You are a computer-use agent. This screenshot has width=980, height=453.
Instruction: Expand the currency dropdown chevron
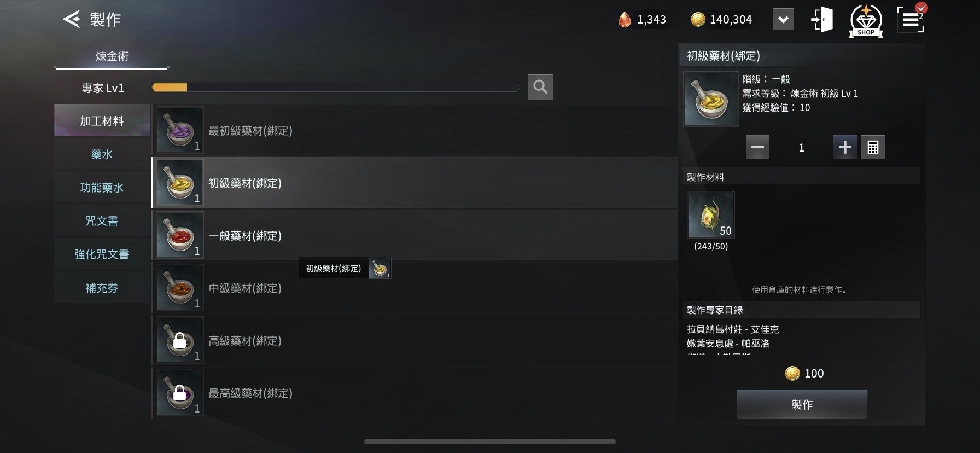click(x=783, y=20)
